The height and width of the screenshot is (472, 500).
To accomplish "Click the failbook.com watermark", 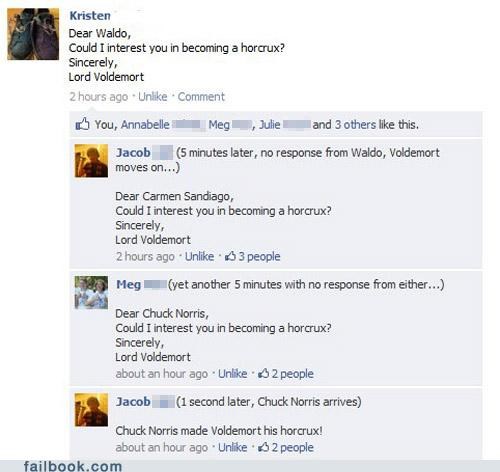I will pos(73,466).
